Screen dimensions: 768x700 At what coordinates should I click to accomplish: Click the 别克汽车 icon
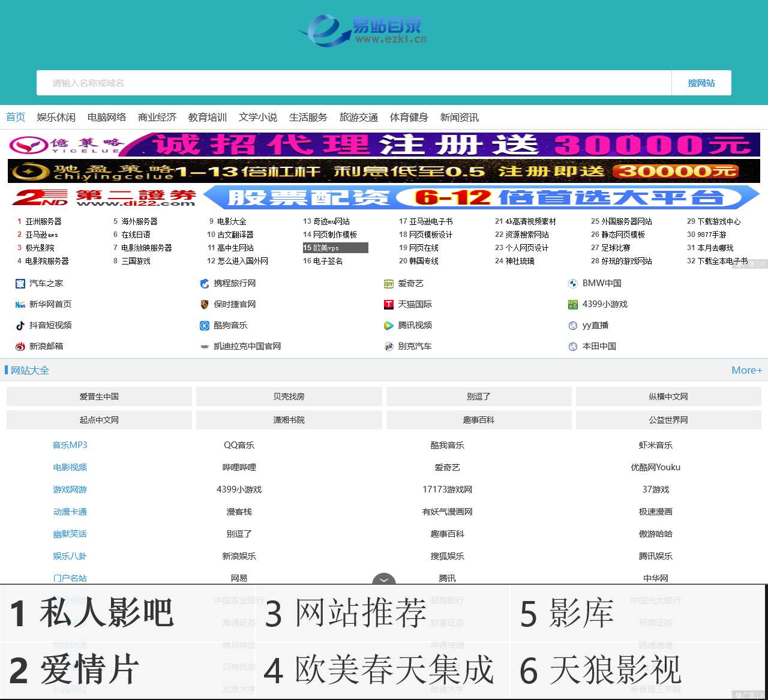point(389,347)
